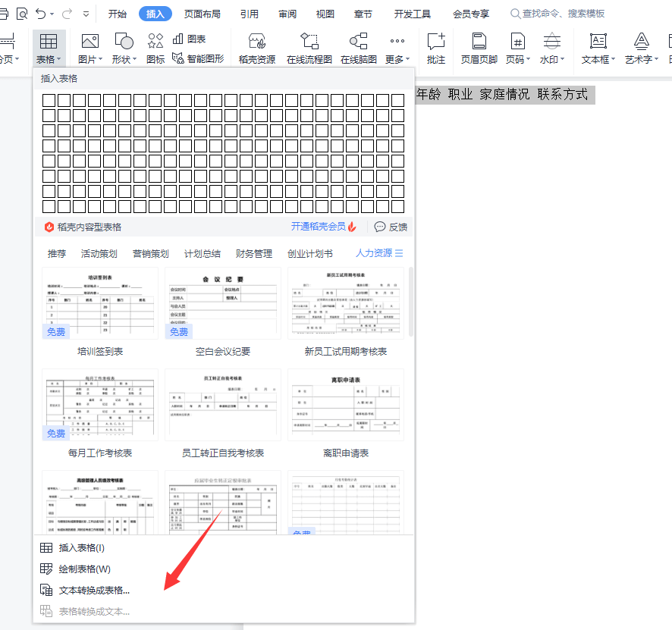Open the Chapter (章节) tab
672x630 pixels.
[x=363, y=14]
